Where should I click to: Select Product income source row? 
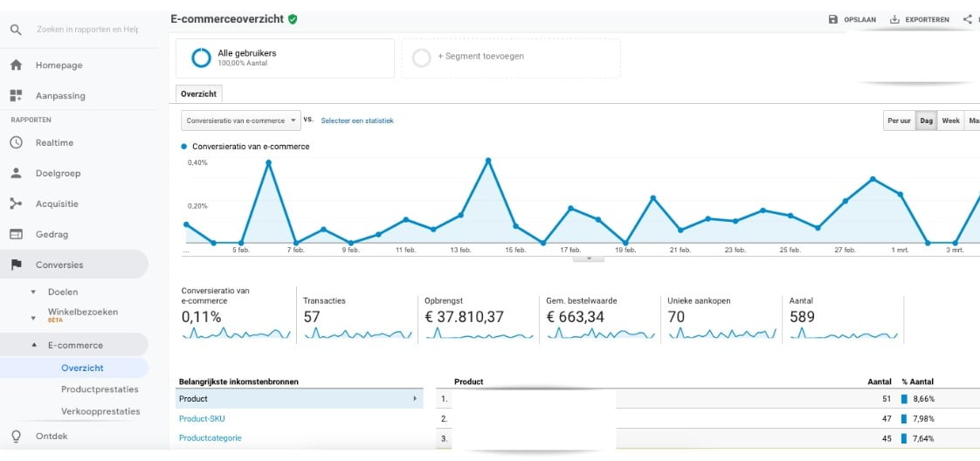pos(300,398)
